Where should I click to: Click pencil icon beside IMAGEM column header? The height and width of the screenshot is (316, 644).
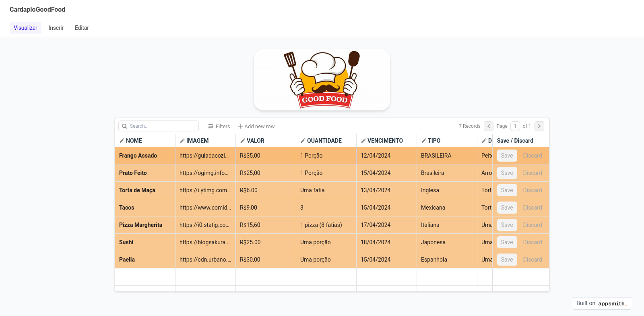pos(182,141)
